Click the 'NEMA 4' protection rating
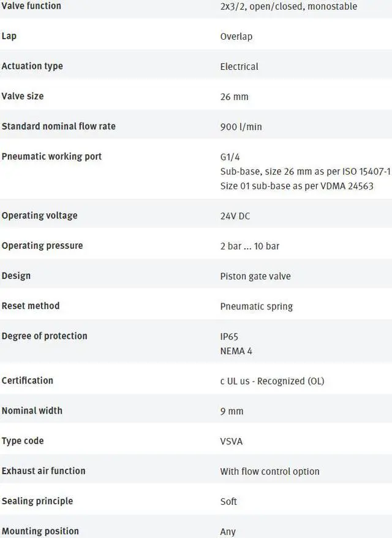Viewport: 392px width, 538px height. pyautogui.click(x=236, y=350)
